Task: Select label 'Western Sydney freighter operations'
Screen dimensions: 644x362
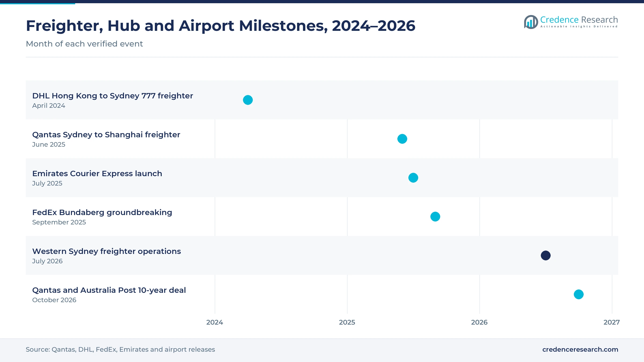Action: click(107, 251)
